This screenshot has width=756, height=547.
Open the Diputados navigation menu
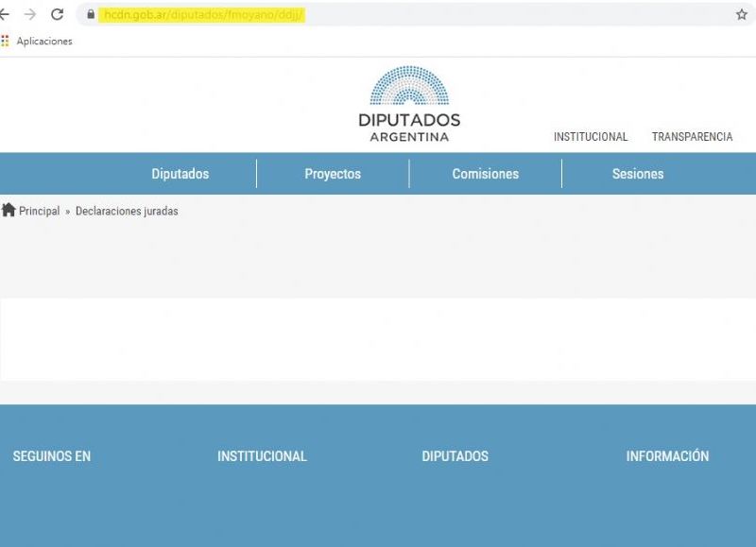pyautogui.click(x=180, y=174)
